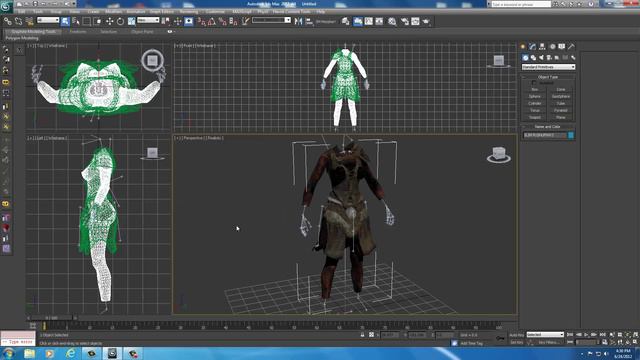Click the GeoSphere primitive button

click(x=561, y=96)
